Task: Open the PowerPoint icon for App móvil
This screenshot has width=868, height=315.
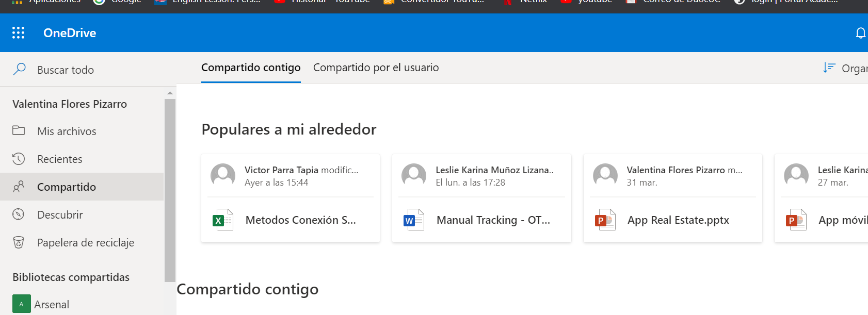Action: [x=796, y=220]
